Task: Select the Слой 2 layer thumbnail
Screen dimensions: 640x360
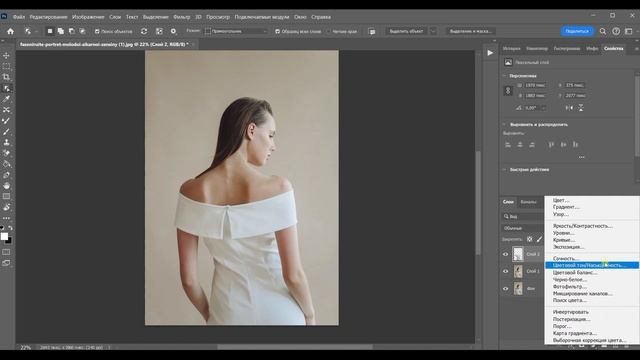Action: (518, 254)
